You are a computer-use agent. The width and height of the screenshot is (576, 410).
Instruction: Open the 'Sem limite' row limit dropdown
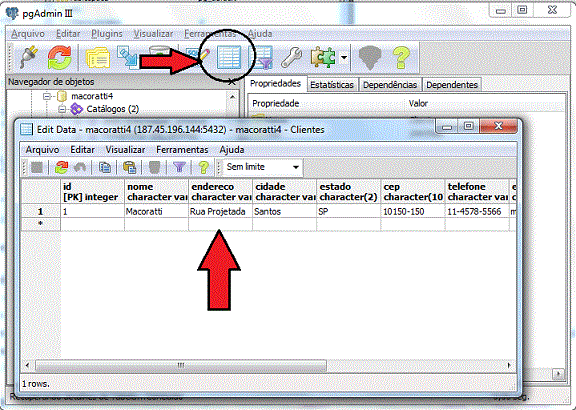263,167
